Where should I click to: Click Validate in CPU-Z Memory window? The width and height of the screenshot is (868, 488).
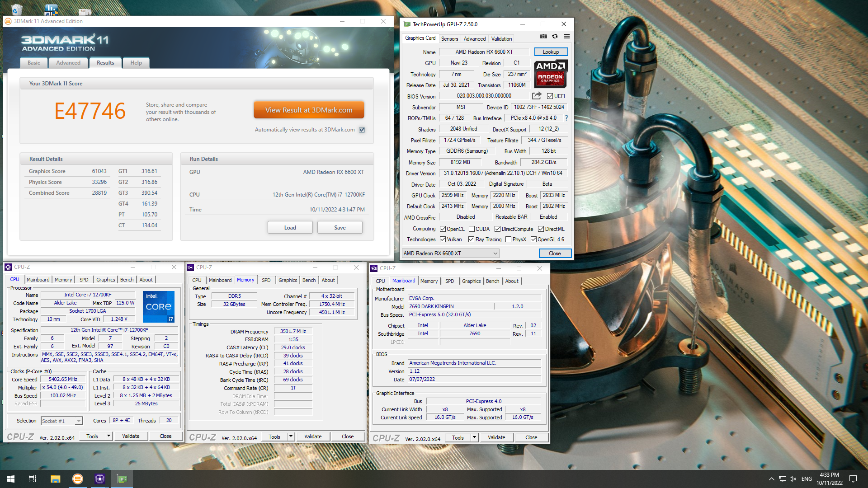[x=313, y=436]
